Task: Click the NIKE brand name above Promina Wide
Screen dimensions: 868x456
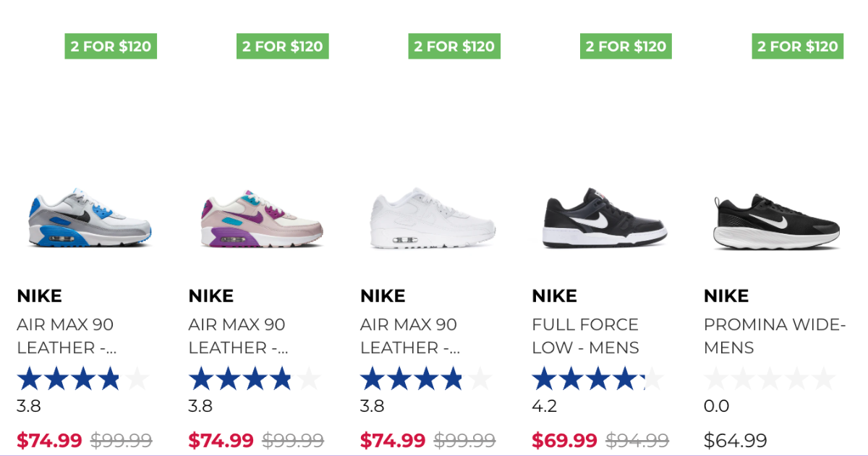Action: (726, 295)
